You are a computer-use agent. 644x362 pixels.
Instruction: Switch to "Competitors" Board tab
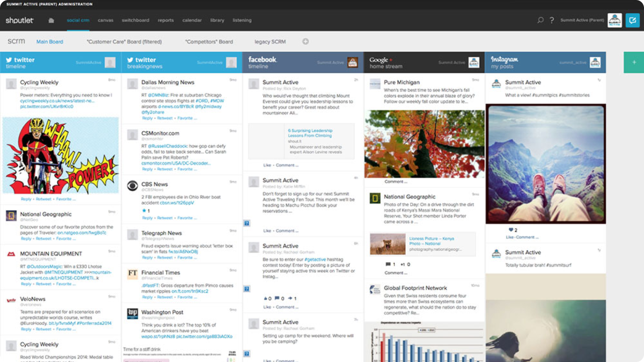tap(209, 41)
